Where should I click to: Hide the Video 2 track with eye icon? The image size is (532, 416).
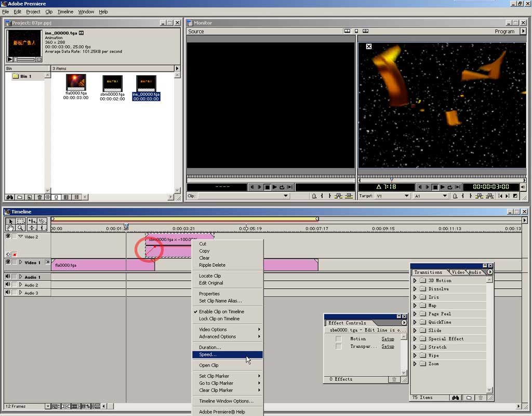point(8,236)
